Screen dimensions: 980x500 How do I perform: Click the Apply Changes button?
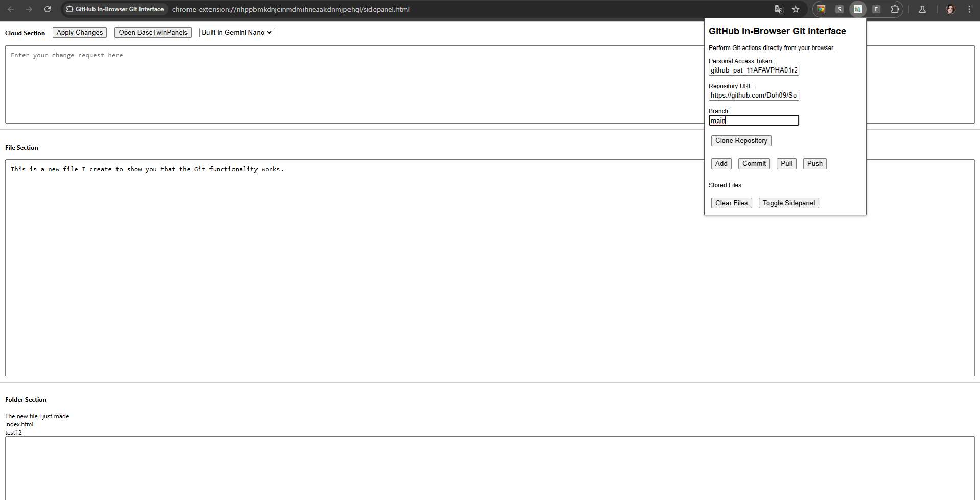click(x=80, y=32)
